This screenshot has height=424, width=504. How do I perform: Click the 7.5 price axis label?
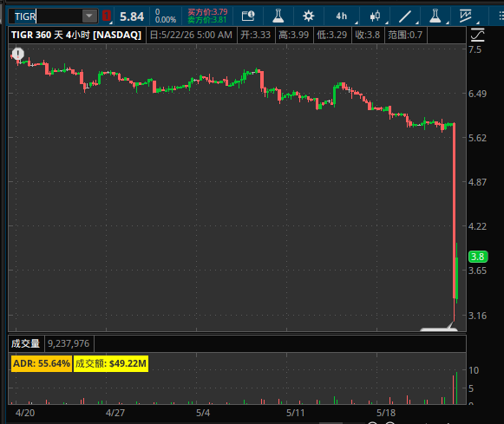475,49
